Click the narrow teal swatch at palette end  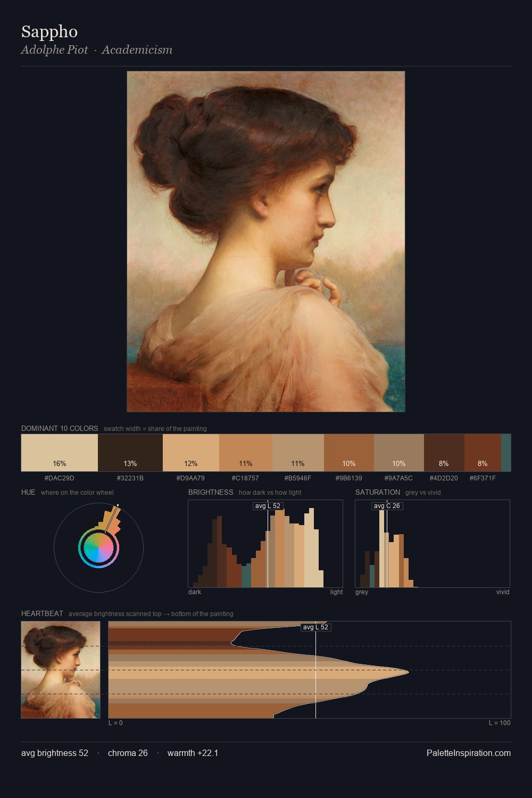click(x=506, y=453)
